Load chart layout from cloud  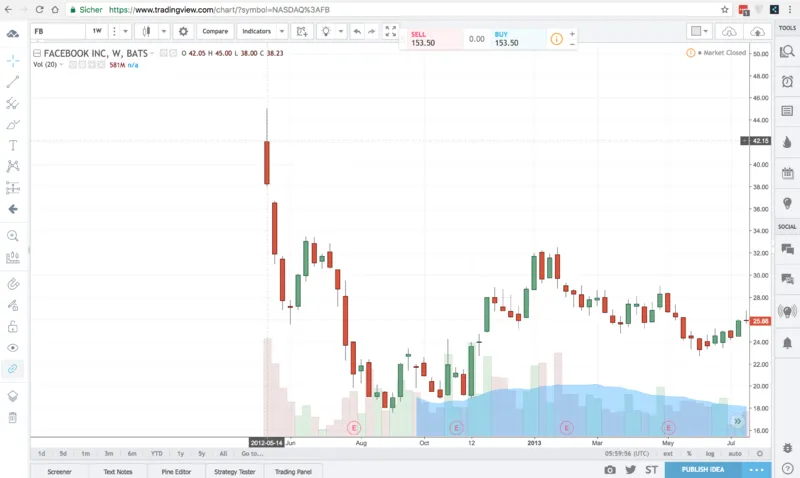point(729,32)
